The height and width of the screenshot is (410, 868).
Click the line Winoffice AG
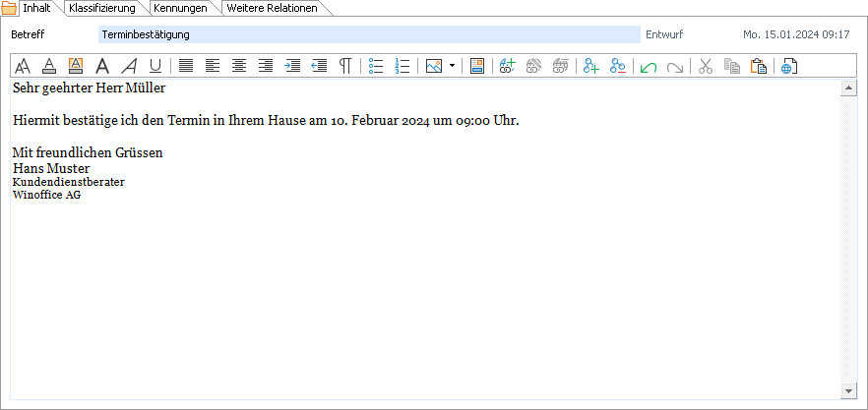point(46,195)
